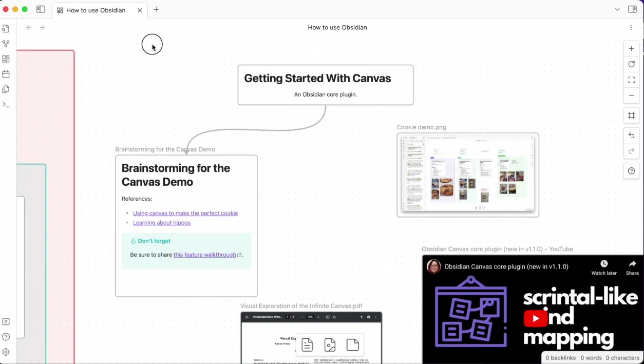Image resolution: width=644 pixels, height=364 pixels.
Task: Open the 'Learning about hippos' link
Action: click(x=162, y=223)
